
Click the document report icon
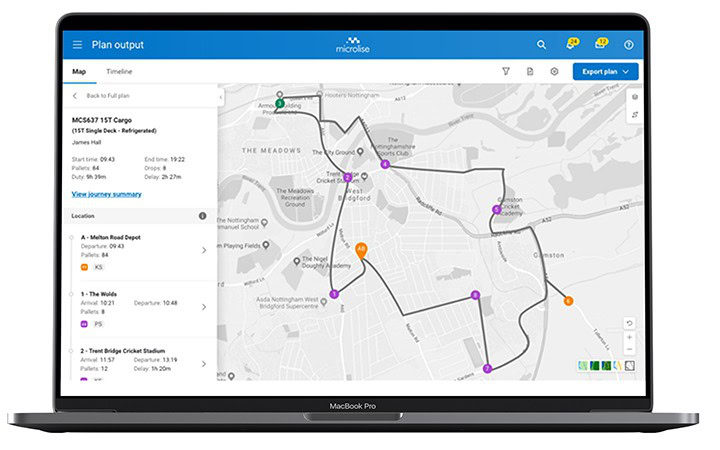[x=530, y=72]
